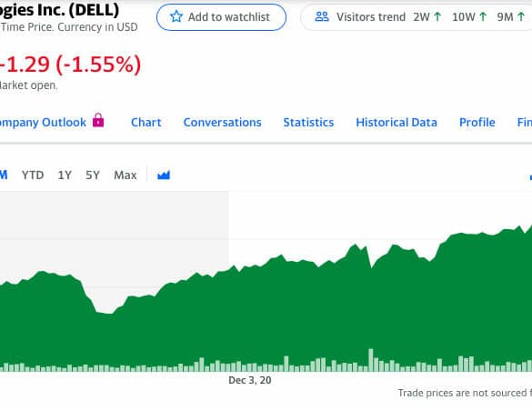Viewport: 532px width, 410px height.
Task: Click the star icon in Add to watchlist
Action: tap(176, 16)
